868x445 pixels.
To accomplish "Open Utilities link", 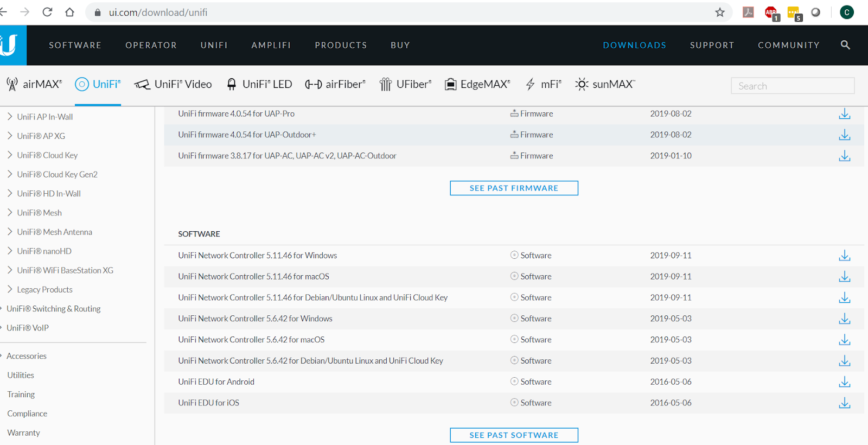I will (x=21, y=376).
